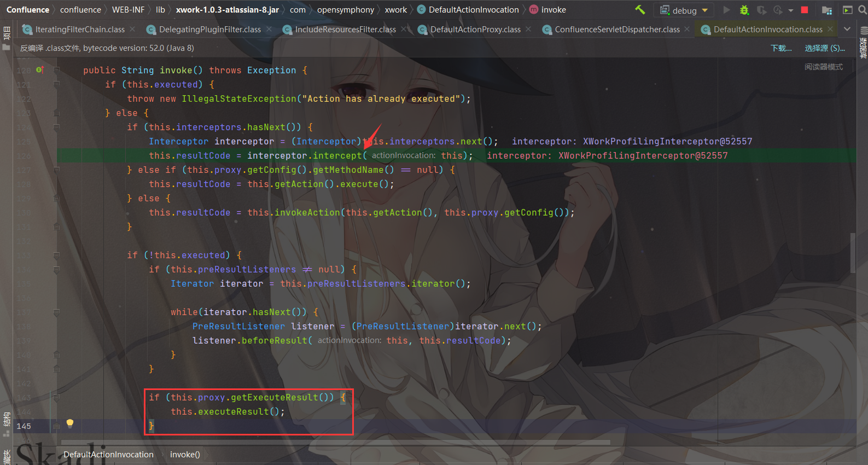868x465 pixels.
Task: Click invokeAction call on line 130
Action: tap(307, 212)
